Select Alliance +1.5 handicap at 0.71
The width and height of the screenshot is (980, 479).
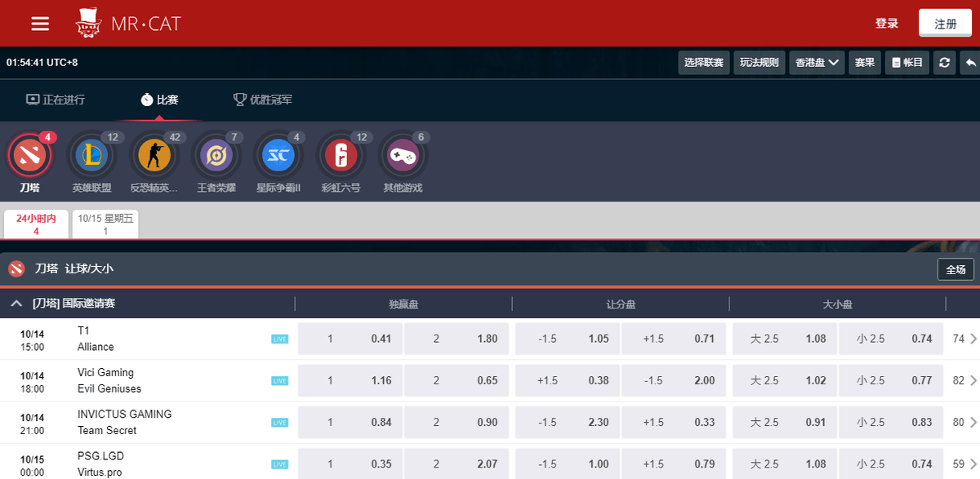point(674,339)
